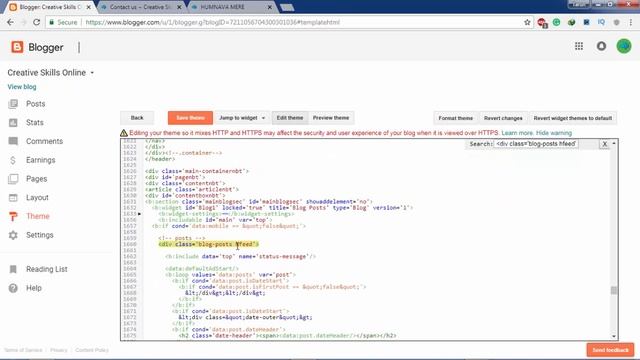Bookmark this page with star icon
This screenshot has width=640, height=360.
tap(527, 22)
